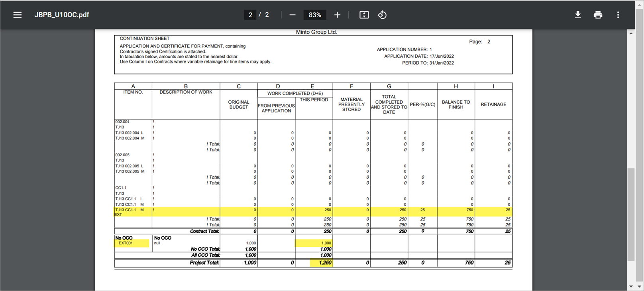Click the Minto Group Ltd. heading
This screenshot has width=644, height=291.
click(316, 32)
